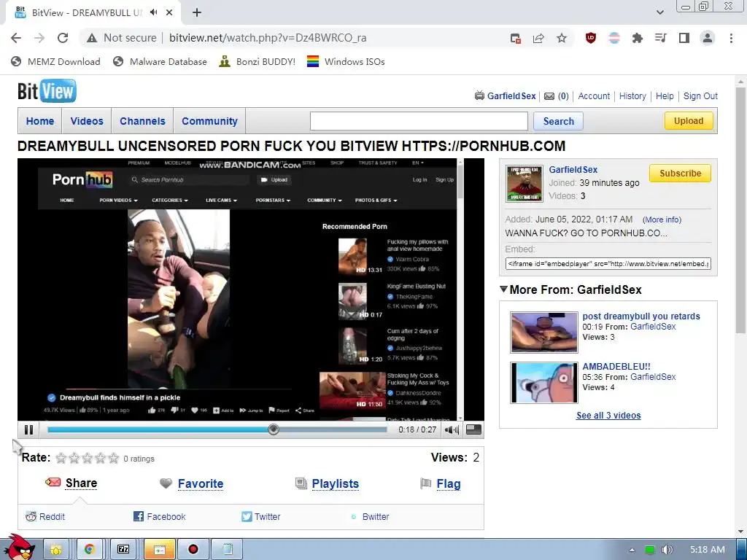Open the Playlists option

335,484
